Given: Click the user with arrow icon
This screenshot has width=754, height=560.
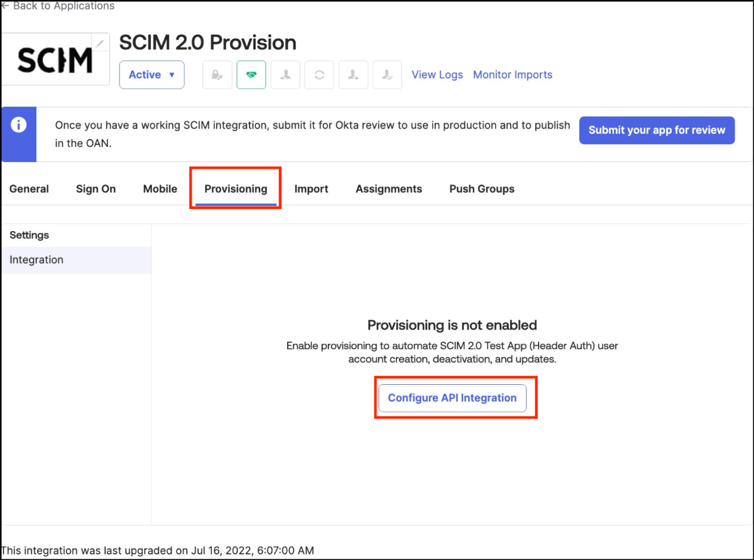Looking at the screenshot, I should [x=353, y=75].
